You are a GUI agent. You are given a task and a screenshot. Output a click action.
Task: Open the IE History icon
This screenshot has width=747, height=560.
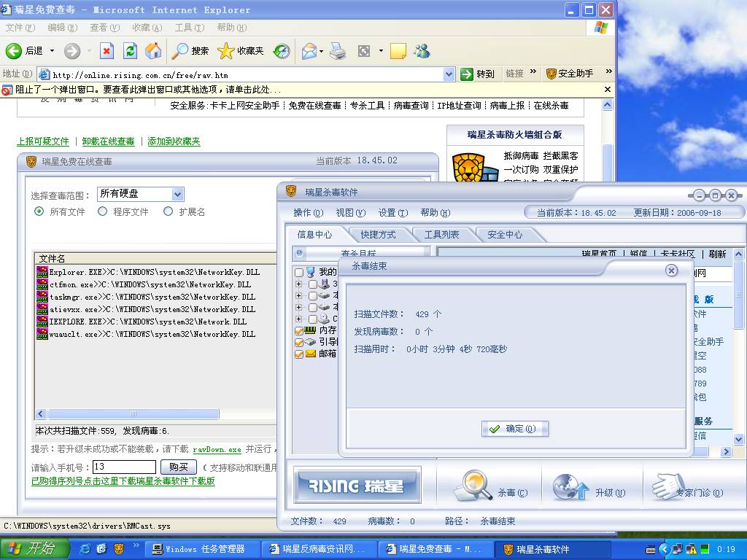pos(281,50)
